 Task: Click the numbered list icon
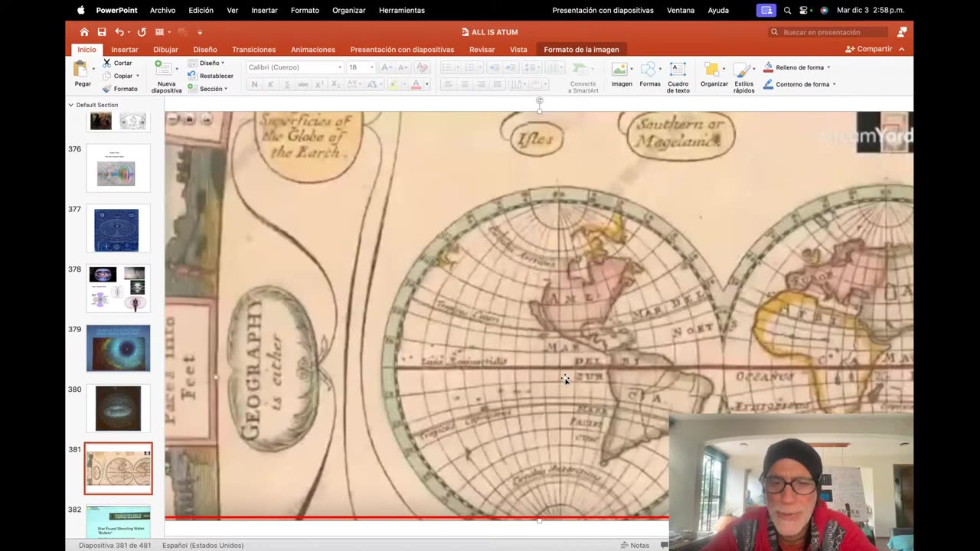point(471,67)
